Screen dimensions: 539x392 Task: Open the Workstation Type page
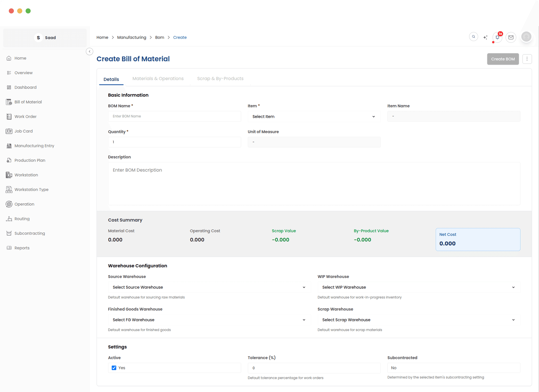(x=31, y=189)
